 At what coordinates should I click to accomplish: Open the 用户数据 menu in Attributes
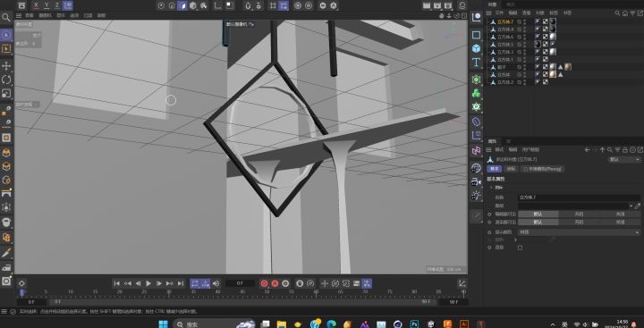coord(530,150)
